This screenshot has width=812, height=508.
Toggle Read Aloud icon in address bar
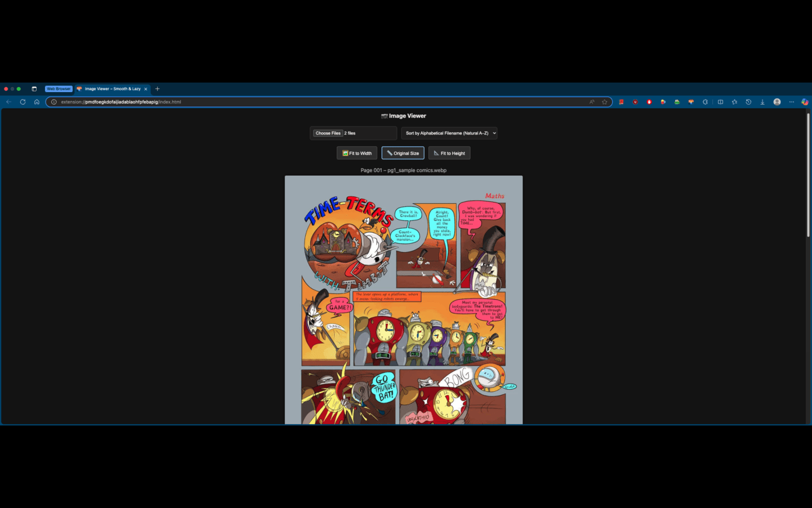[x=592, y=102]
